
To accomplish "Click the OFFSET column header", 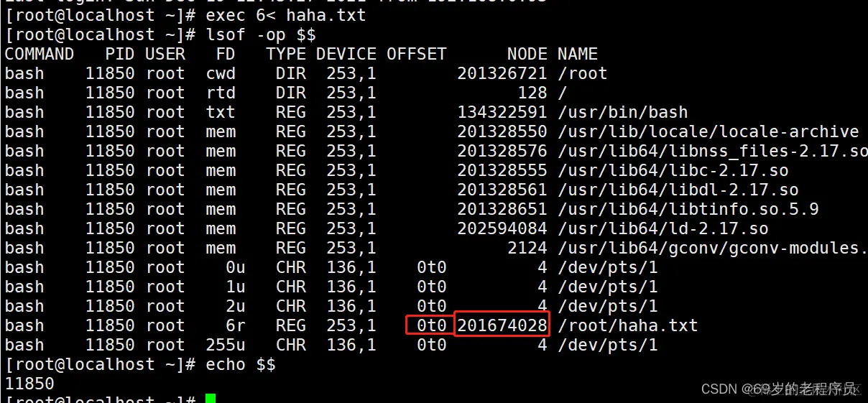I will (417, 54).
